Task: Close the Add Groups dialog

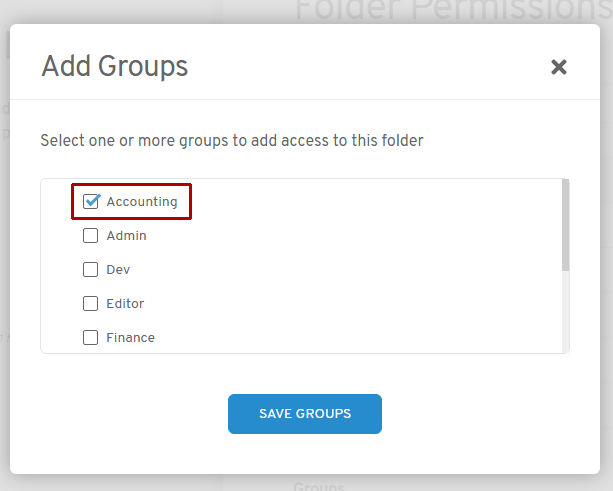Action: click(559, 67)
